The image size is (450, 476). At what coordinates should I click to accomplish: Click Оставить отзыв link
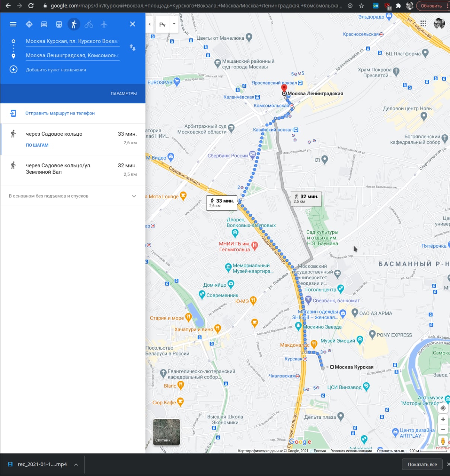coord(390,451)
